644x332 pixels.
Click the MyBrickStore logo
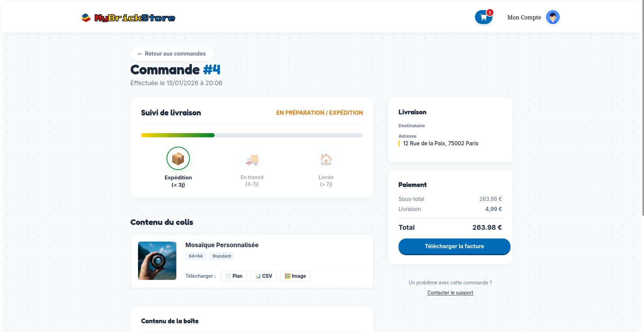(128, 18)
